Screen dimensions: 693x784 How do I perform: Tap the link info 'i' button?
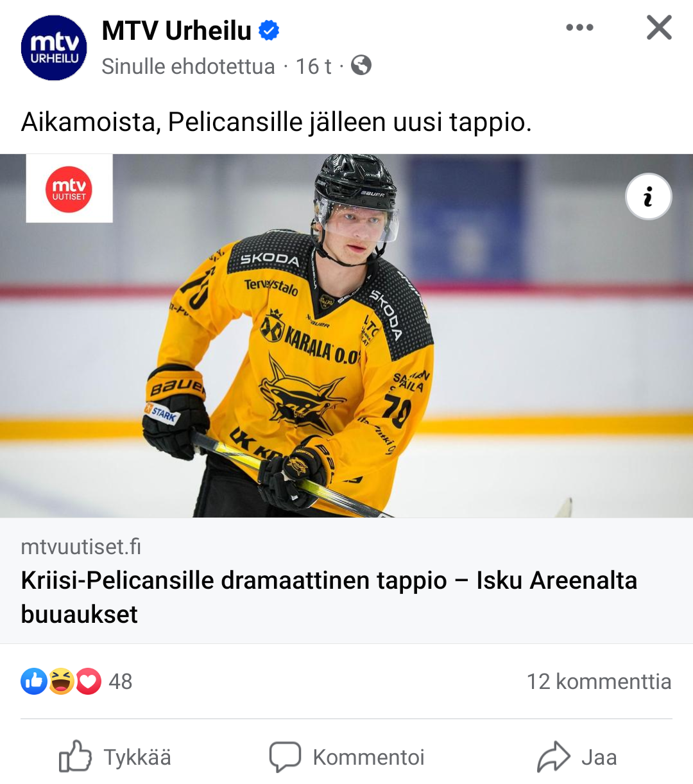coord(648,196)
